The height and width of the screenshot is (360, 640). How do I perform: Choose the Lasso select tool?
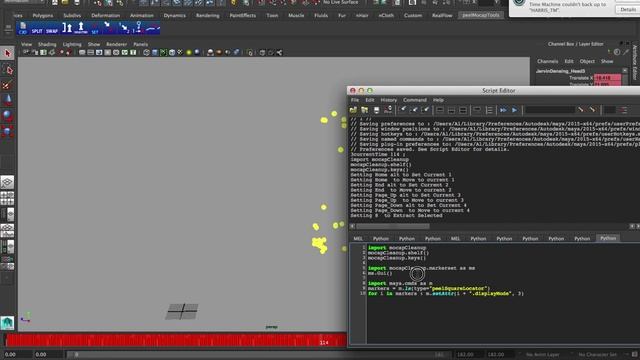pos(7,70)
